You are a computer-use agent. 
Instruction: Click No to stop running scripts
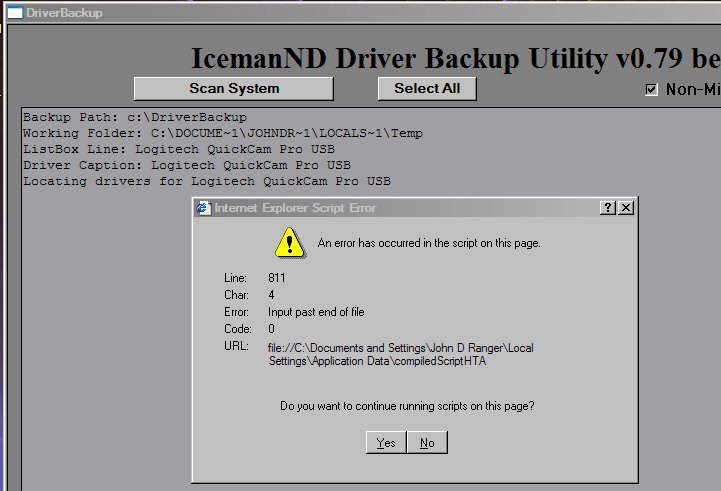(x=427, y=442)
